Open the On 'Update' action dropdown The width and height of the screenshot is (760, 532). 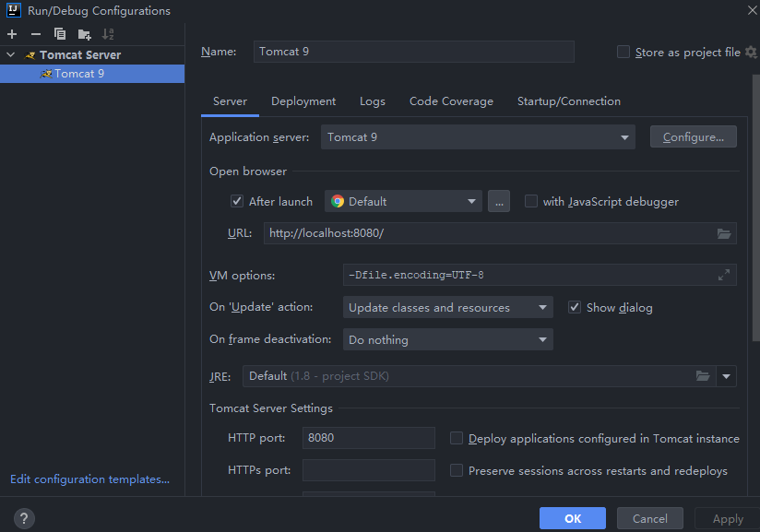point(447,307)
